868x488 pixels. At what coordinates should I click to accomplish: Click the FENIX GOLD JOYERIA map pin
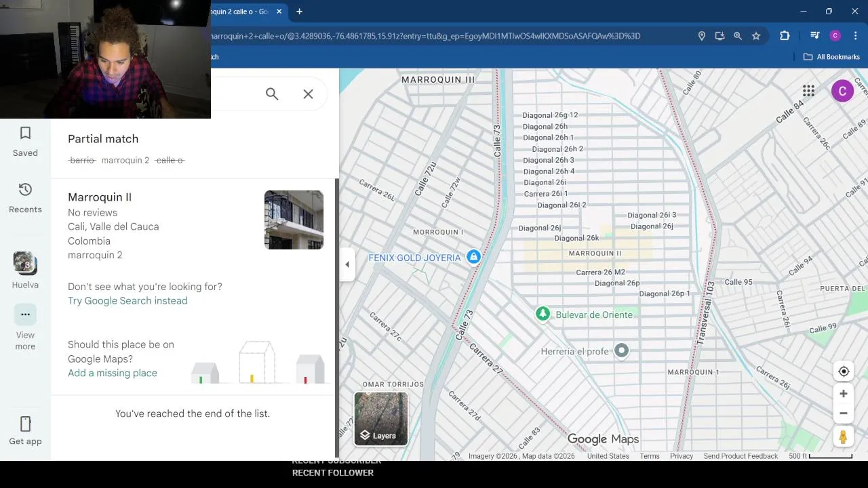click(x=473, y=257)
